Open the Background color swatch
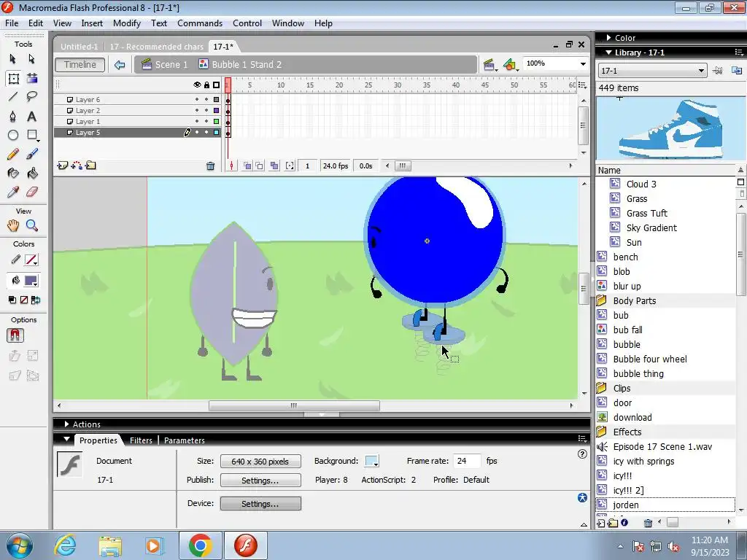 (x=371, y=461)
